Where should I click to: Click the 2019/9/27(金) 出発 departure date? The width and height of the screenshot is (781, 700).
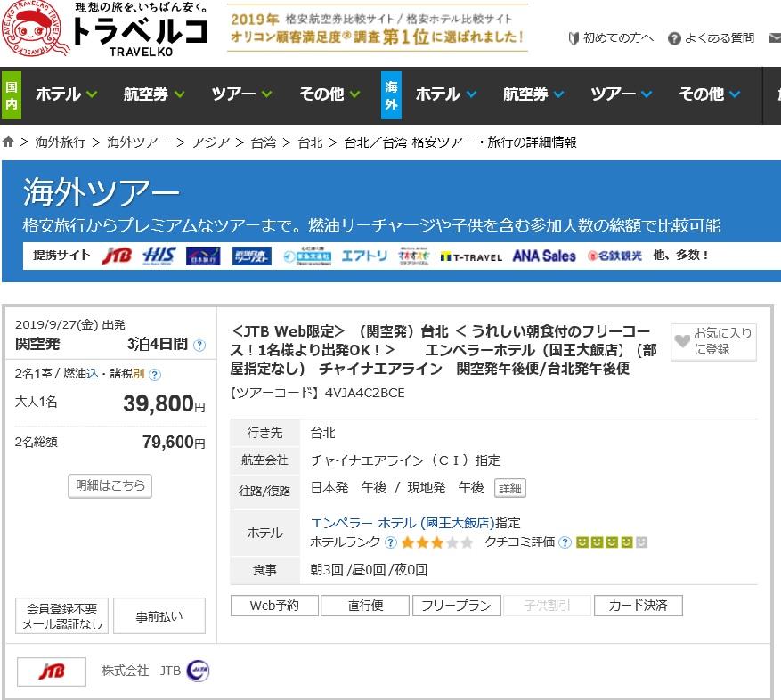(x=70, y=325)
